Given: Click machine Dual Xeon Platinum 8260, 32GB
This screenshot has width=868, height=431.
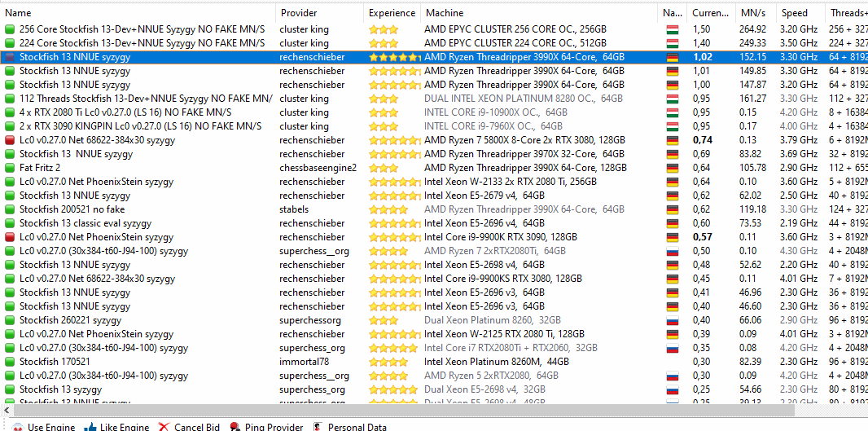Looking at the screenshot, I should tap(493, 320).
